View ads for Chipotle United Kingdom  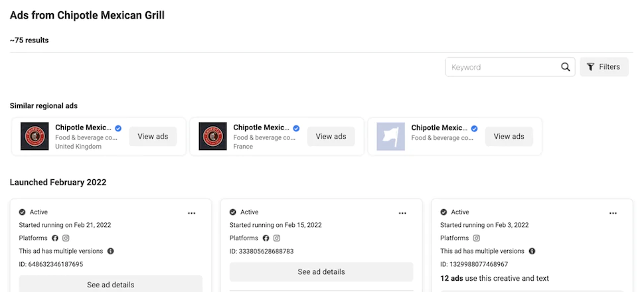pos(153,137)
